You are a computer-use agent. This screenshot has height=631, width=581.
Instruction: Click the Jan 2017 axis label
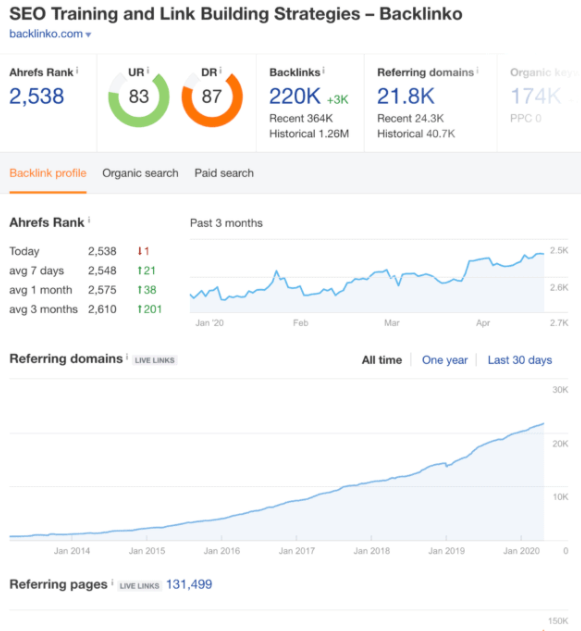click(297, 551)
